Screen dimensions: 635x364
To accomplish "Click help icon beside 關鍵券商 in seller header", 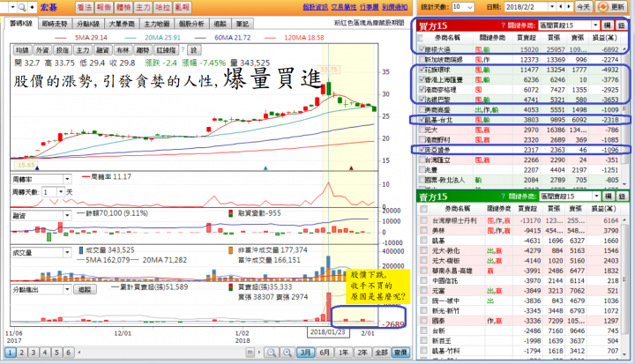I will (504, 197).
